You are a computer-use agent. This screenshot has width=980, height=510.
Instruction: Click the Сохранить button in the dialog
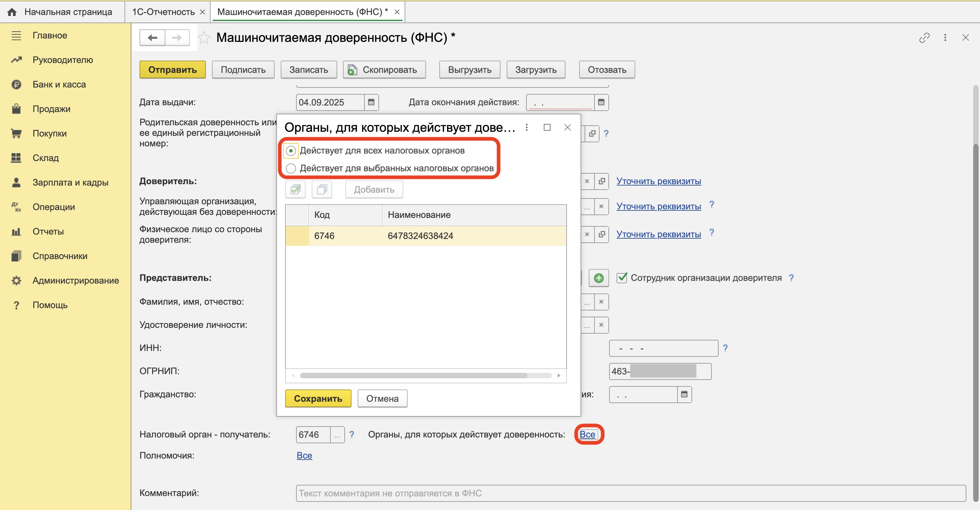[x=318, y=398]
